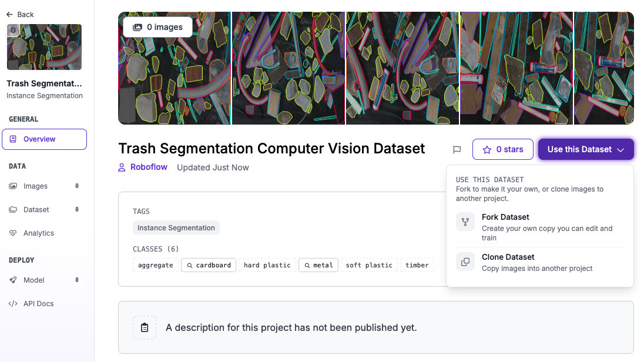Viewport: 644px width, 362px height.
Task: Choose the Clone Dataset option
Action: (x=508, y=257)
